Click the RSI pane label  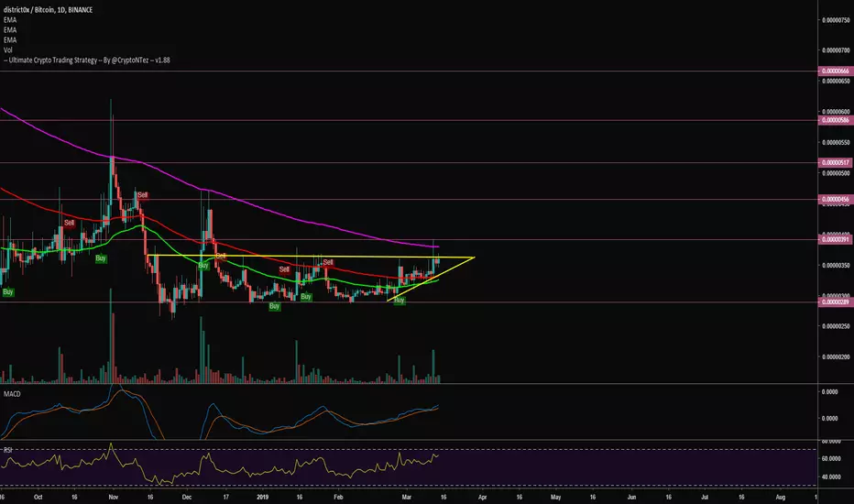[x=8, y=450]
